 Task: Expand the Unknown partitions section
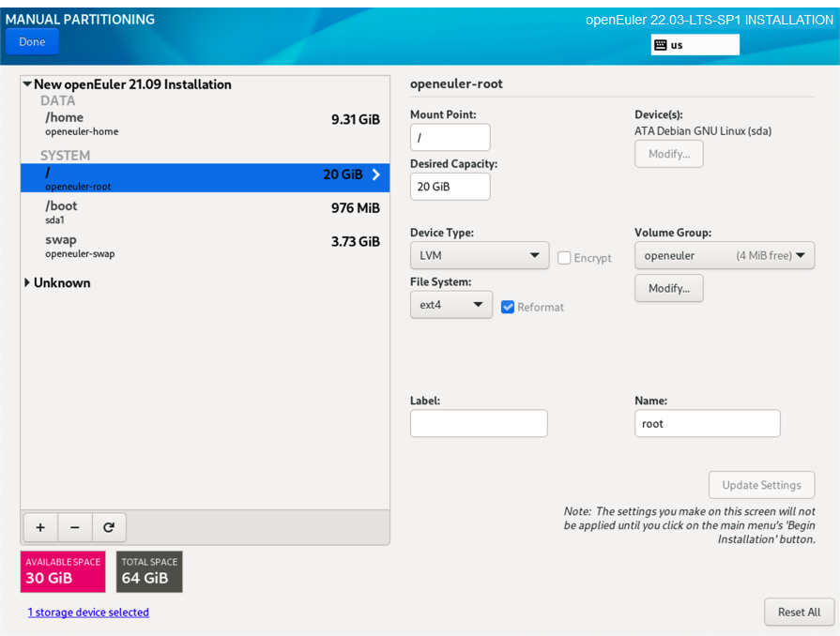point(27,283)
